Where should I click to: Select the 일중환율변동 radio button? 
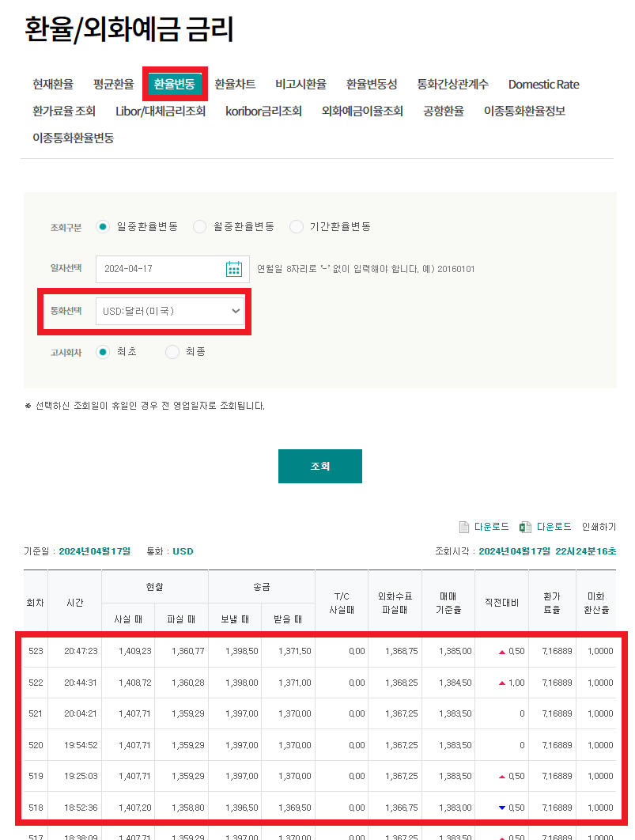[103, 226]
